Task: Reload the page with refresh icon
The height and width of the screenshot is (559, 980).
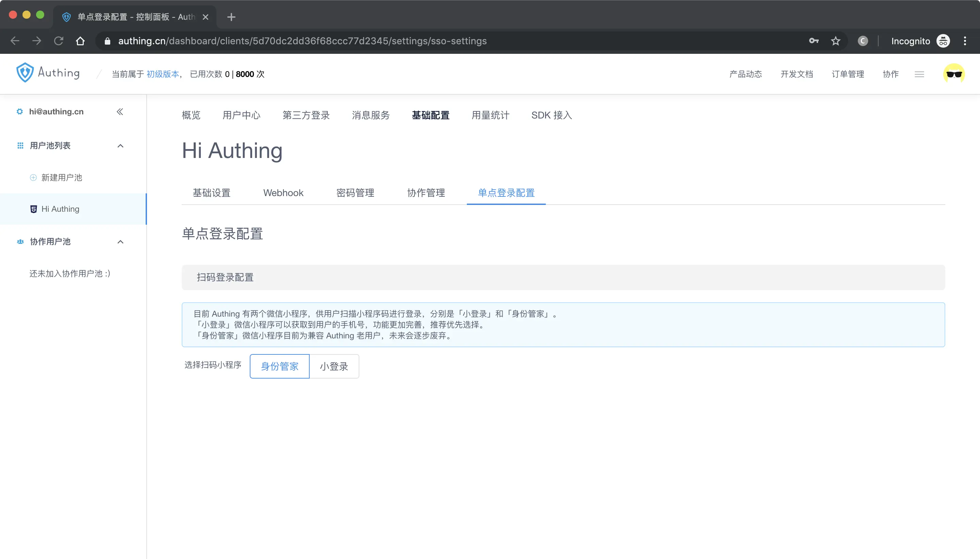Action: pyautogui.click(x=58, y=41)
